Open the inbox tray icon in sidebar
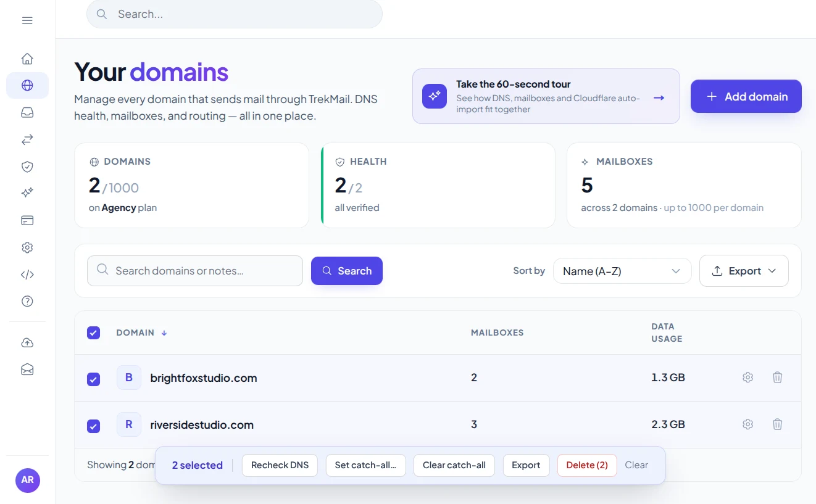This screenshot has width=816, height=504. coord(27,112)
